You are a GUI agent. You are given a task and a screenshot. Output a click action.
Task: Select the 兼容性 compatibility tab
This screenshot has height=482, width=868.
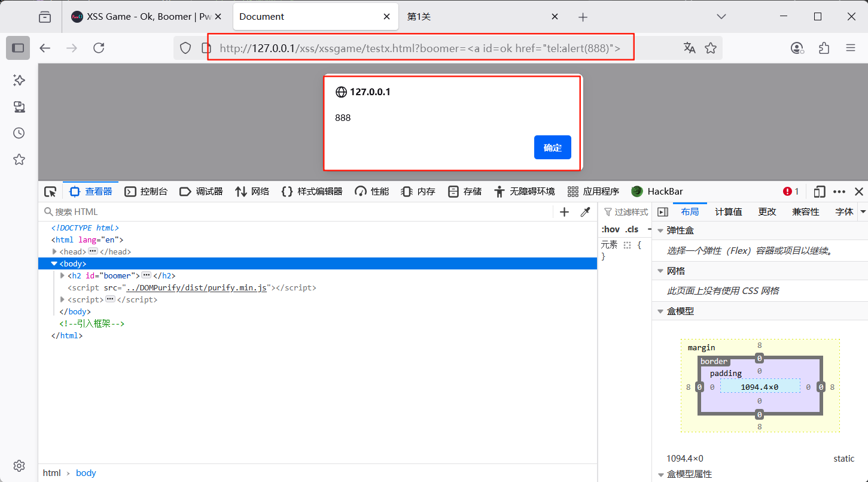[x=806, y=212]
